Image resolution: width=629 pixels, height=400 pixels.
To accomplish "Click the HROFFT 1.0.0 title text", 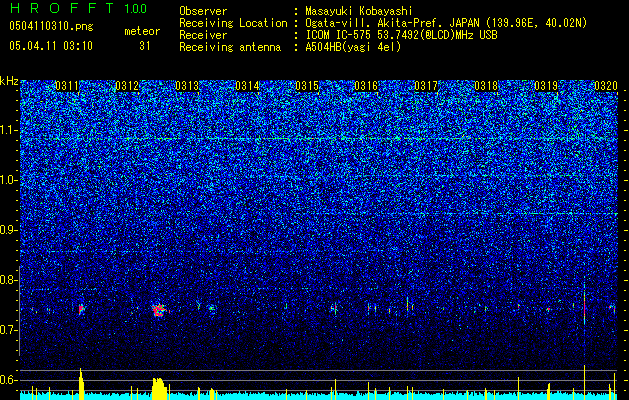I will pos(79,8).
